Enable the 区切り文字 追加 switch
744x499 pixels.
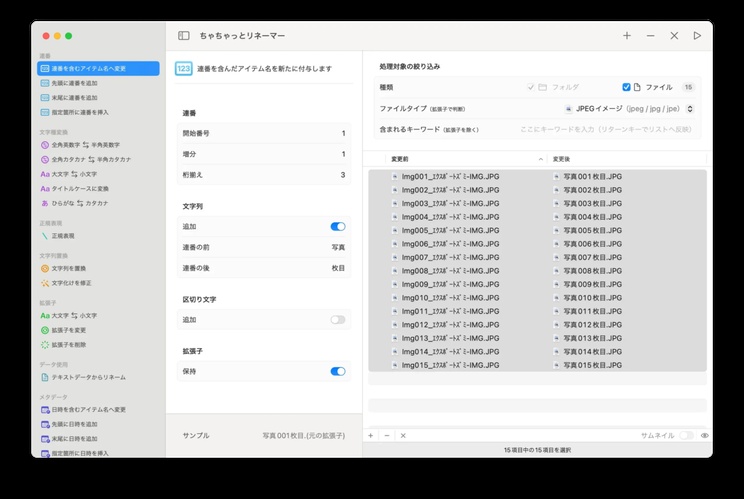click(338, 320)
